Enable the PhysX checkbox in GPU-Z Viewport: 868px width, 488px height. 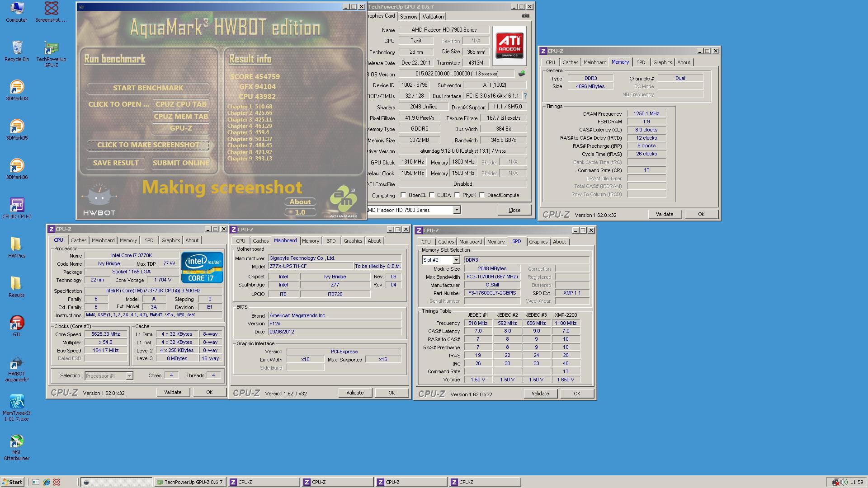457,195
